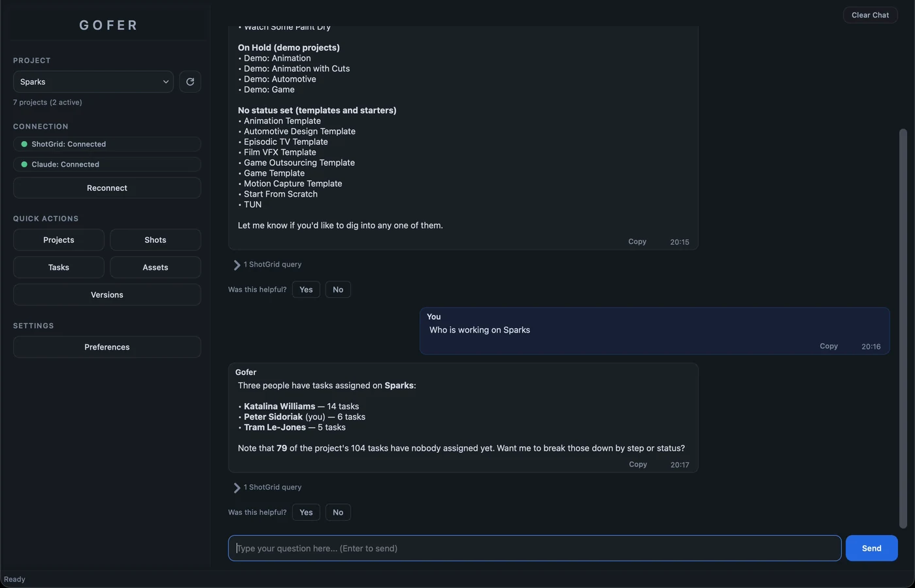
Task: Click the chat vertical scrollbar
Action: [903, 328]
